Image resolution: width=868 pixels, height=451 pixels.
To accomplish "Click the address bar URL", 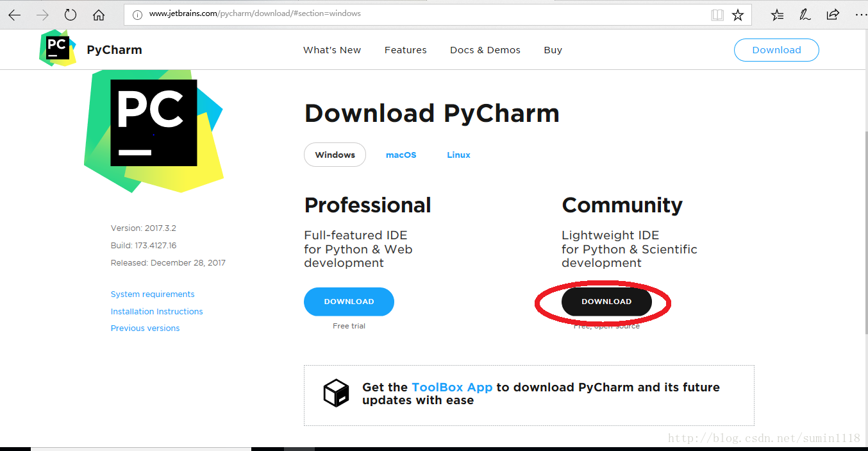I will click(255, 13).
